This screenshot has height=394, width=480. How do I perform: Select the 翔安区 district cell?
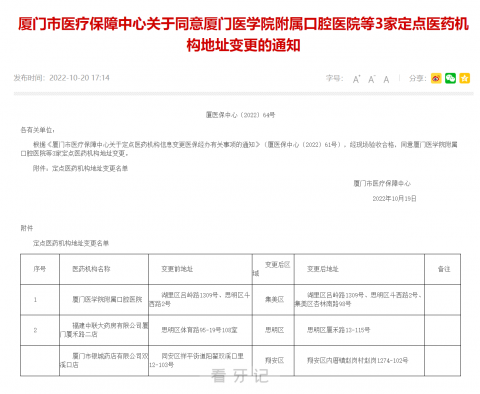274,361
